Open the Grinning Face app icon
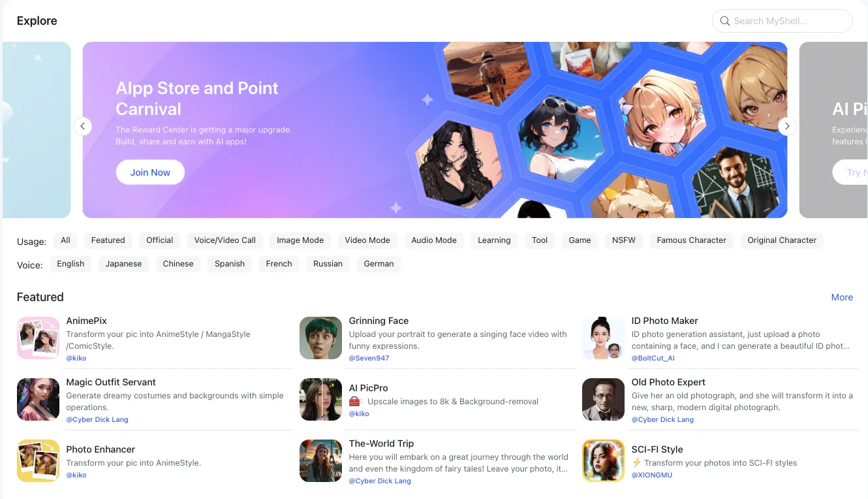Screen dimensions: 868x499 click(x=320, y=338)
